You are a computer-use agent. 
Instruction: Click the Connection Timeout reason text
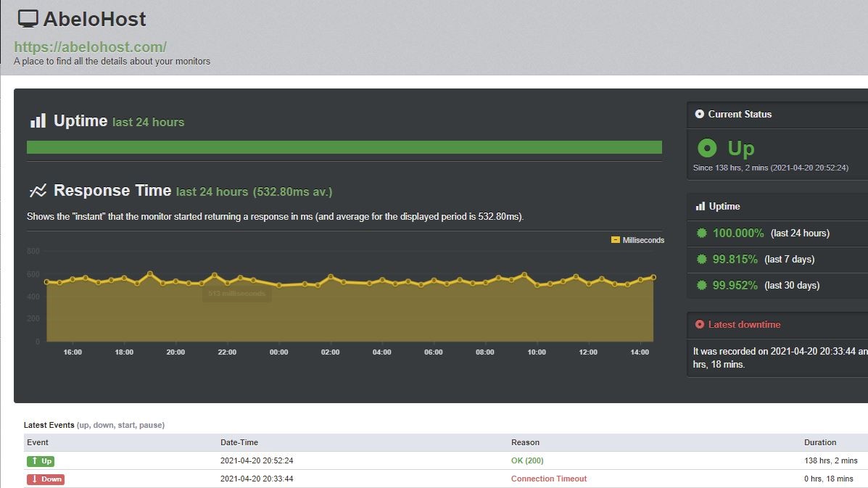(549, 479)
